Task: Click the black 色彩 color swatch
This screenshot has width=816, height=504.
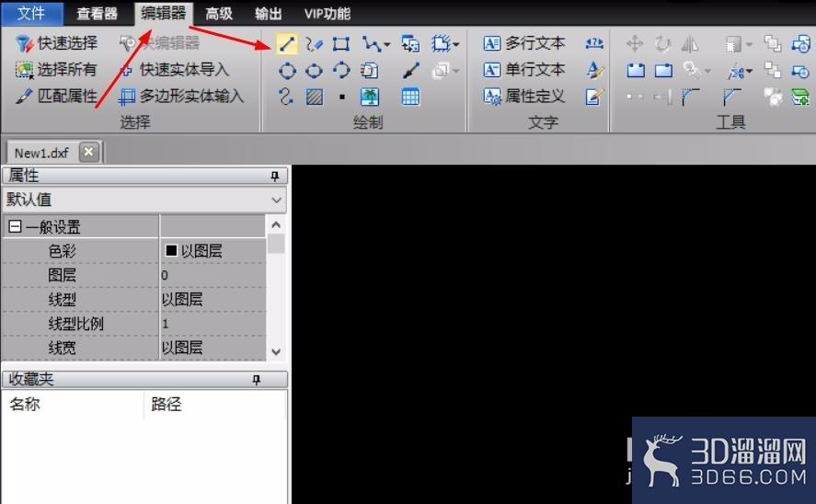Action: click(171, 251)
